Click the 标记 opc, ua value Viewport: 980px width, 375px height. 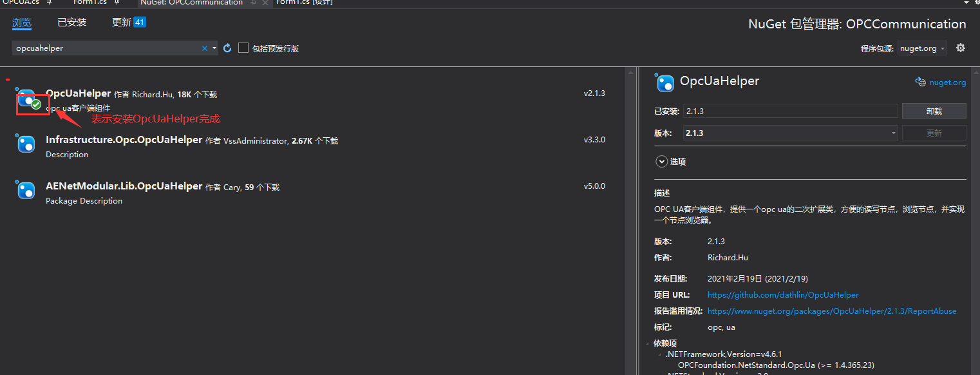(721, 327)
